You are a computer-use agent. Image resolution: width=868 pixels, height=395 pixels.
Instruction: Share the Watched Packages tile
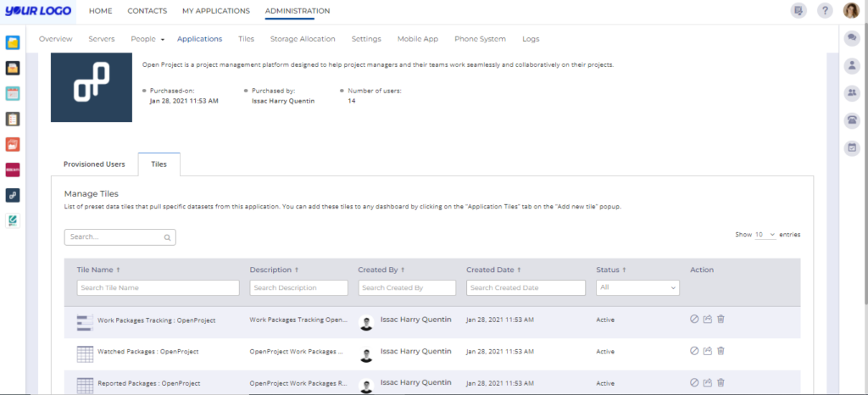[708, 351]
